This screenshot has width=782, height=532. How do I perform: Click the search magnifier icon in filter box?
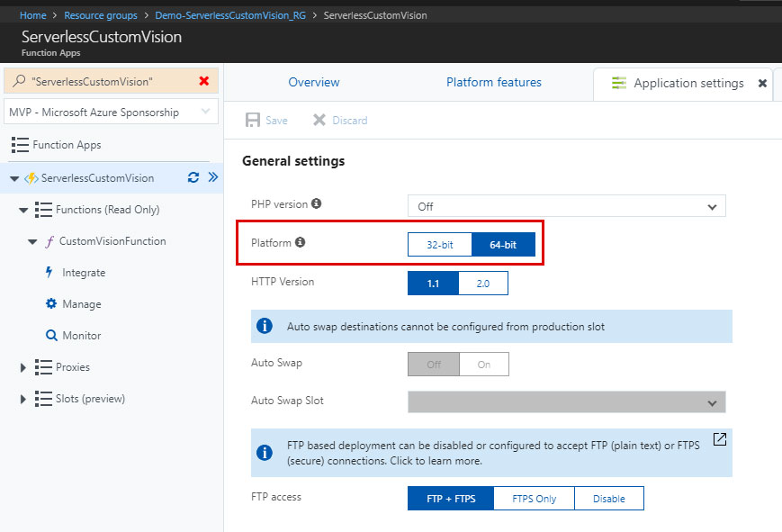pos(19,81)
